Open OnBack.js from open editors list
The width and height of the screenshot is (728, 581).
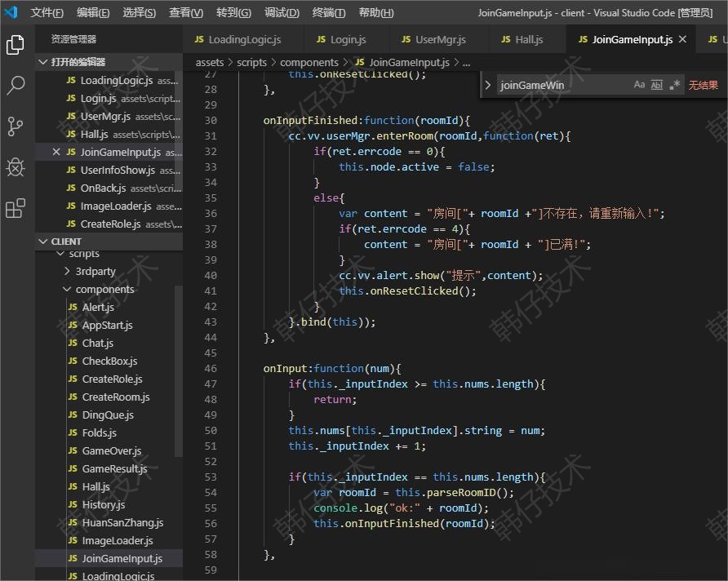109,188
